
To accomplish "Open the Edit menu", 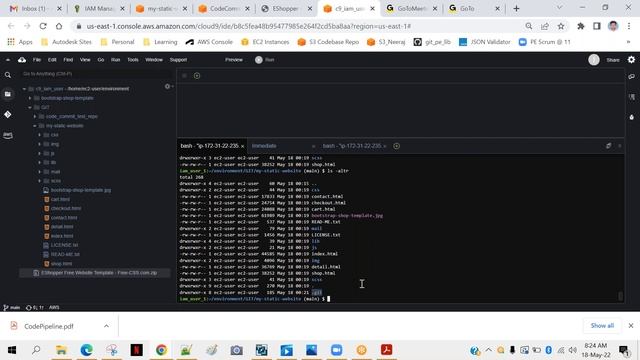I will [x=52, y=60].
